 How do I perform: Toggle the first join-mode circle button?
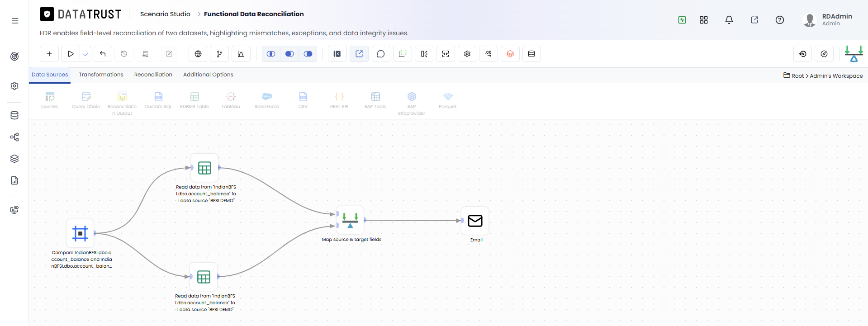271,54
